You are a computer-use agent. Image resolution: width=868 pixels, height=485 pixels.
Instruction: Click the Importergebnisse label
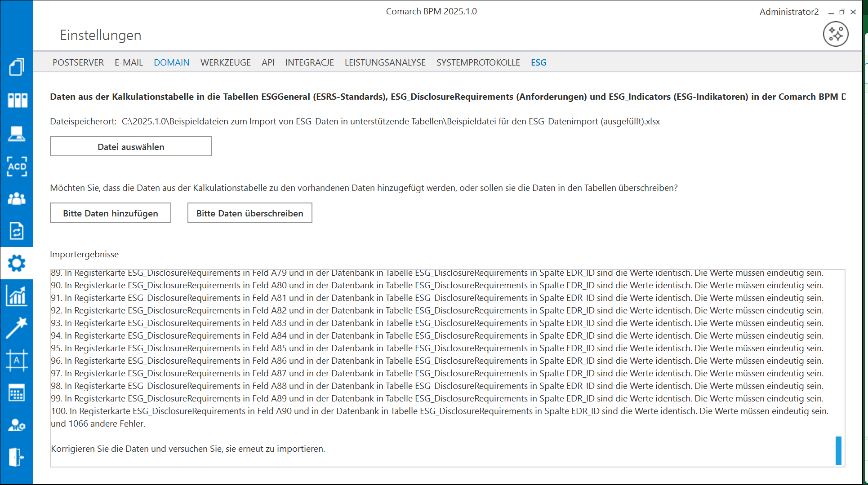84,254
